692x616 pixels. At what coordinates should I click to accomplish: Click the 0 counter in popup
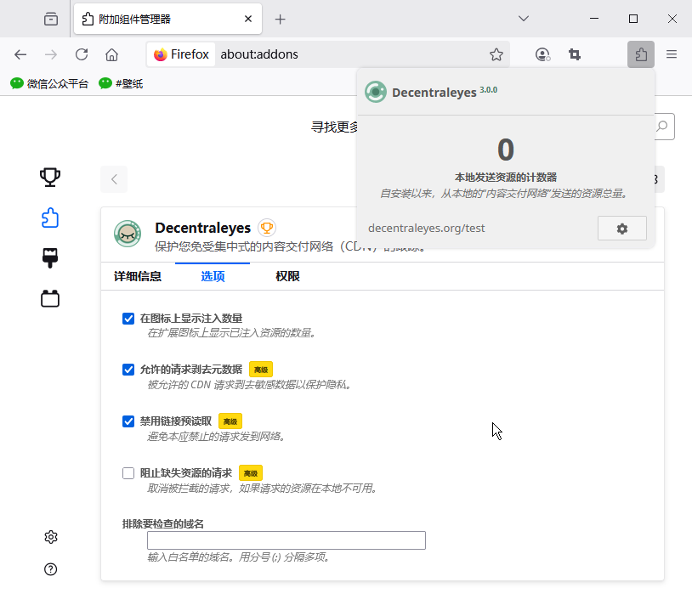[x=506, y=150]
